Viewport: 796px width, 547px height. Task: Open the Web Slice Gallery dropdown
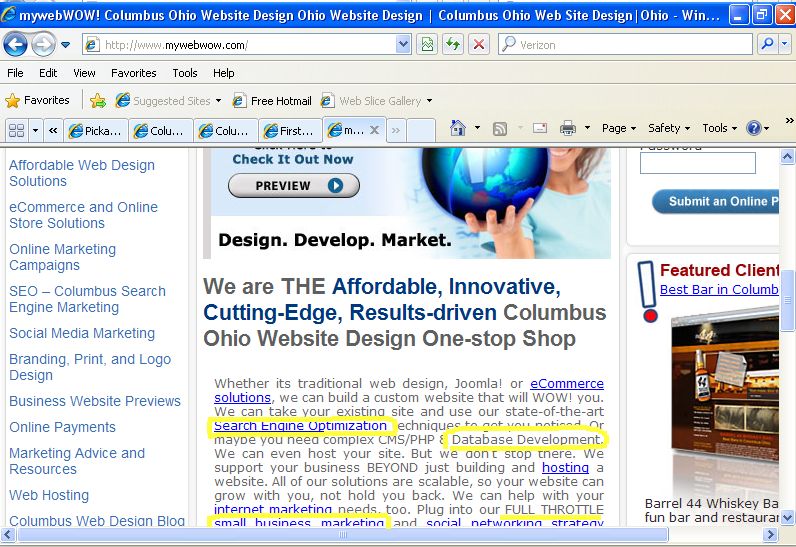pyautogui.click(x=377, y=101)
